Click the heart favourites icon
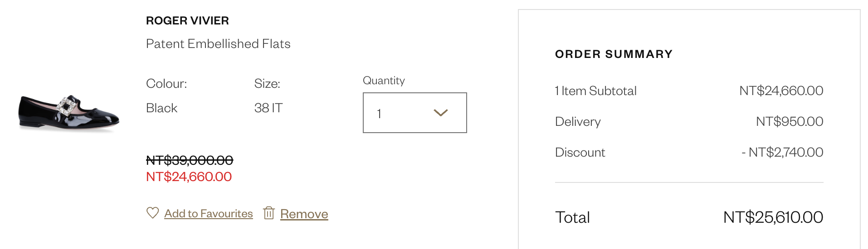 point(153,213)
